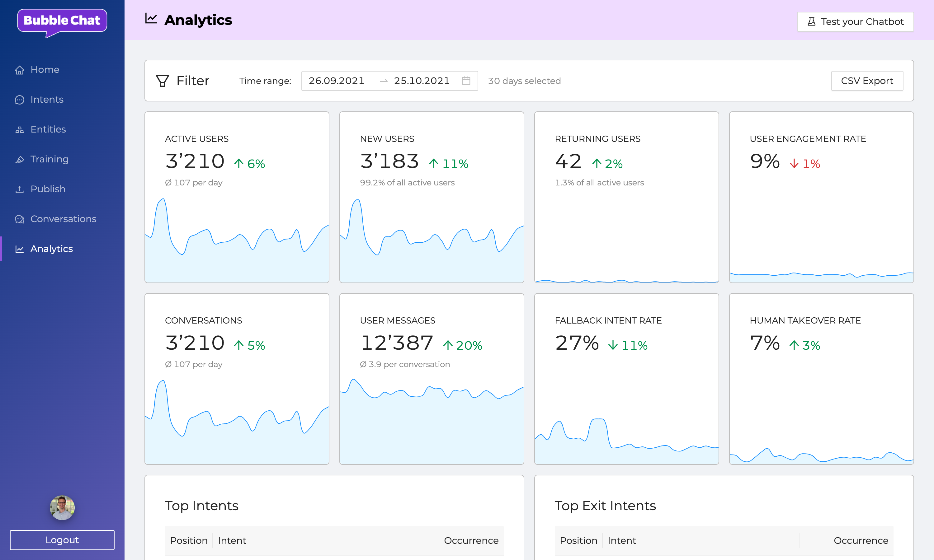Click the user profile avatar photo
The image size is (934, 560).
tap(62, 507)
